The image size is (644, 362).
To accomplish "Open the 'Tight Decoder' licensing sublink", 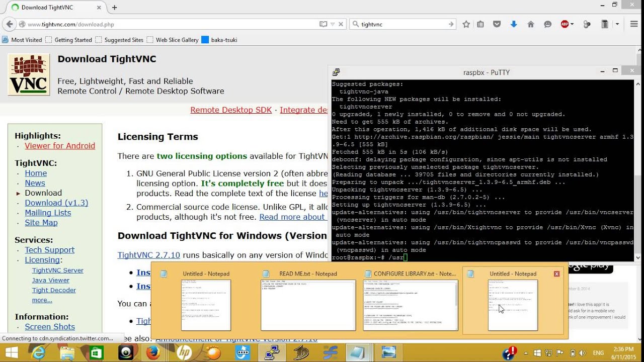I will (54, 290).
